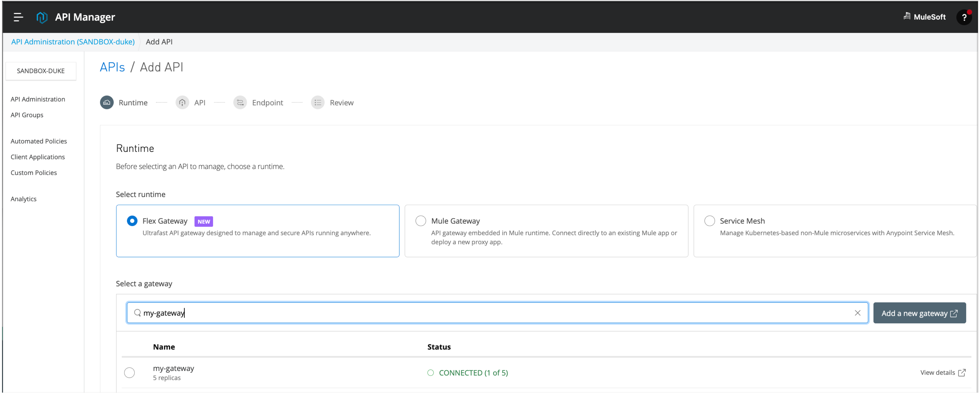Open View details for my-gateway
Image resolution: width=980 pixels, height=396 pixels.
pyautogui.click(x=938, y=372)
